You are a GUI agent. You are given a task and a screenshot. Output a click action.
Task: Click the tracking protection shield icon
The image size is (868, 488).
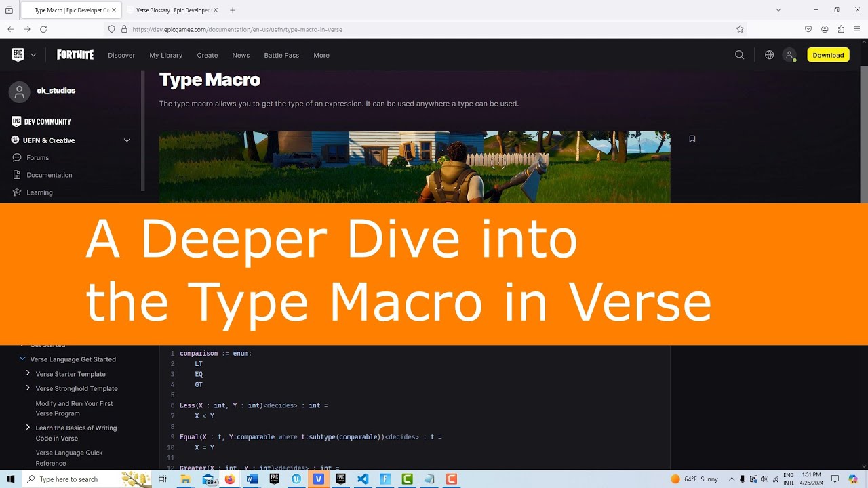point(112,29)
